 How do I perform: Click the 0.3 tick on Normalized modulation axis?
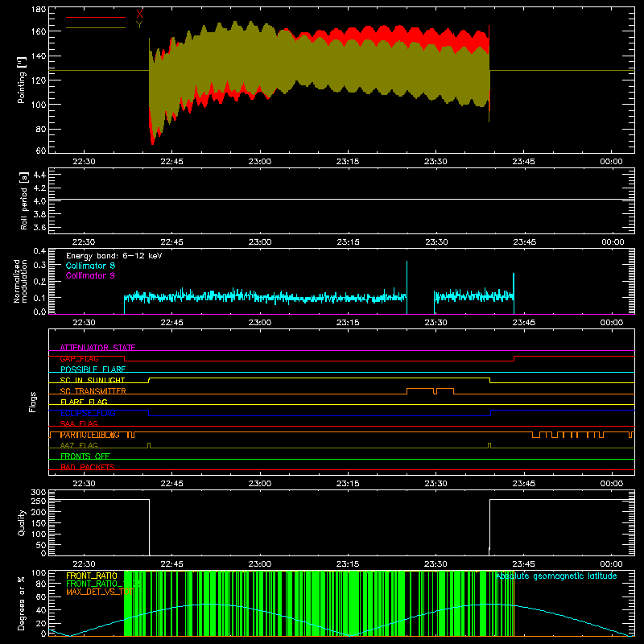(x=39, y=266)
